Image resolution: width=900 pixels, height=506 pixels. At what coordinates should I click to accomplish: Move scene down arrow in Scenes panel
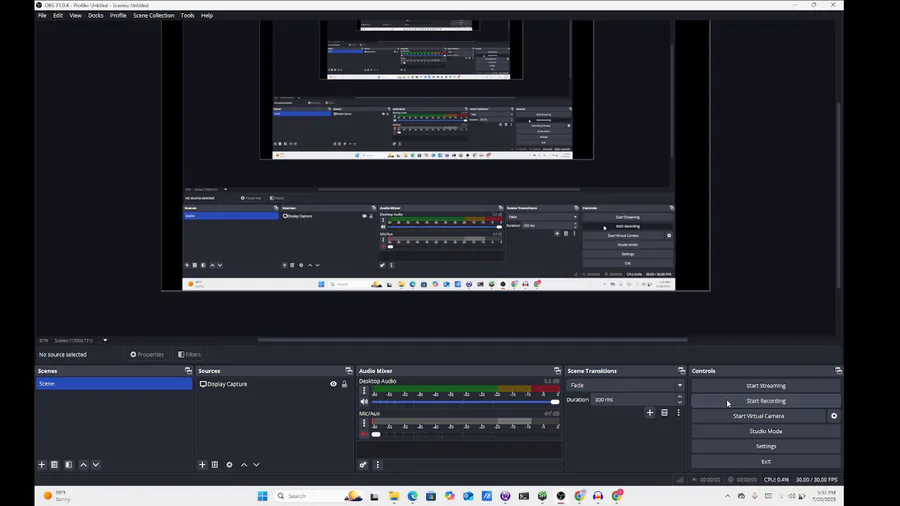(96, 465)
